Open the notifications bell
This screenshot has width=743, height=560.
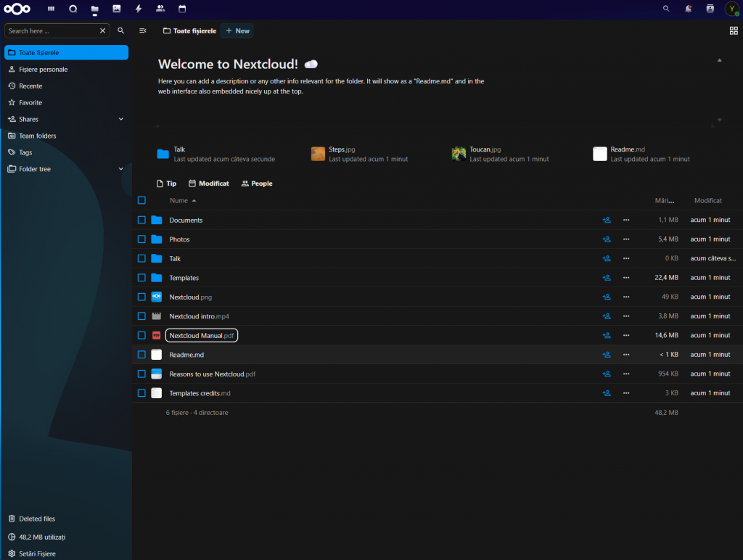(688, 9)
